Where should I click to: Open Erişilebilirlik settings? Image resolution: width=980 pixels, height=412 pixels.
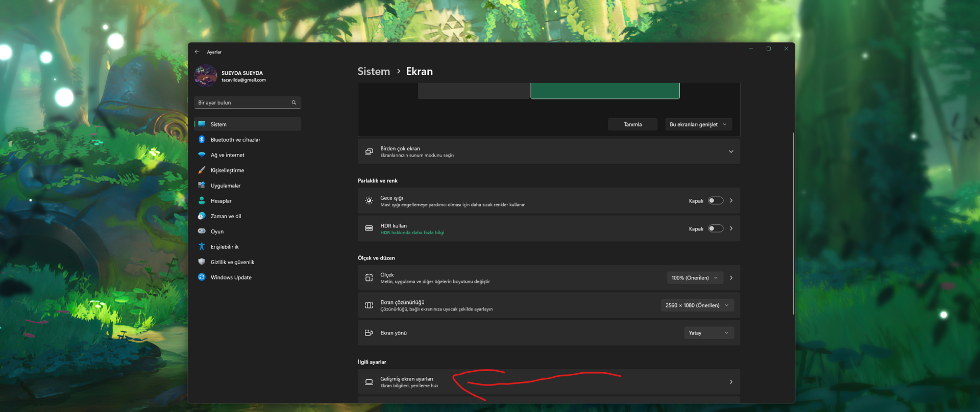pos(248,247)
